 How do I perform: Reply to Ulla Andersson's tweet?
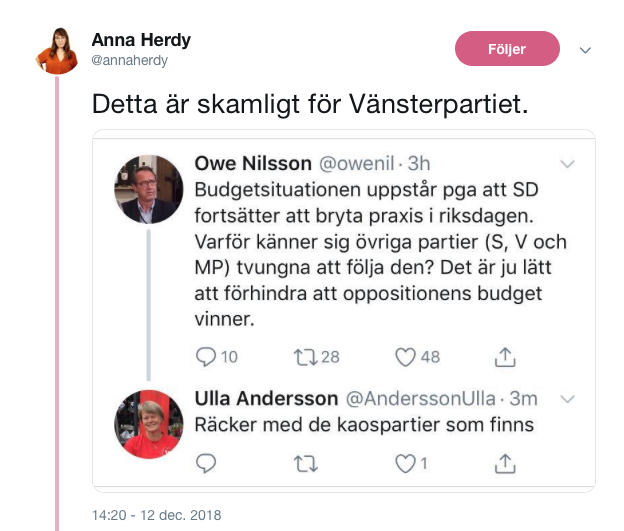(206, 463)
